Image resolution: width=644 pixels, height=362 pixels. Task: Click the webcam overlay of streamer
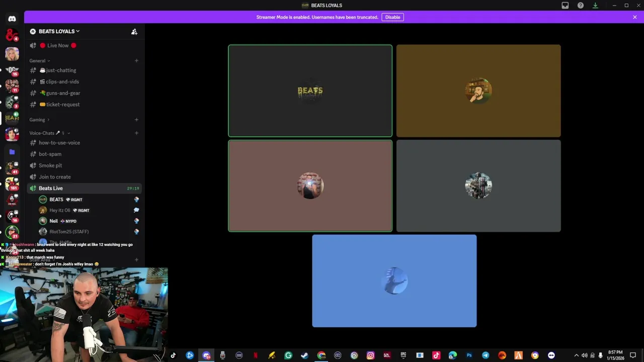[84, 315]
